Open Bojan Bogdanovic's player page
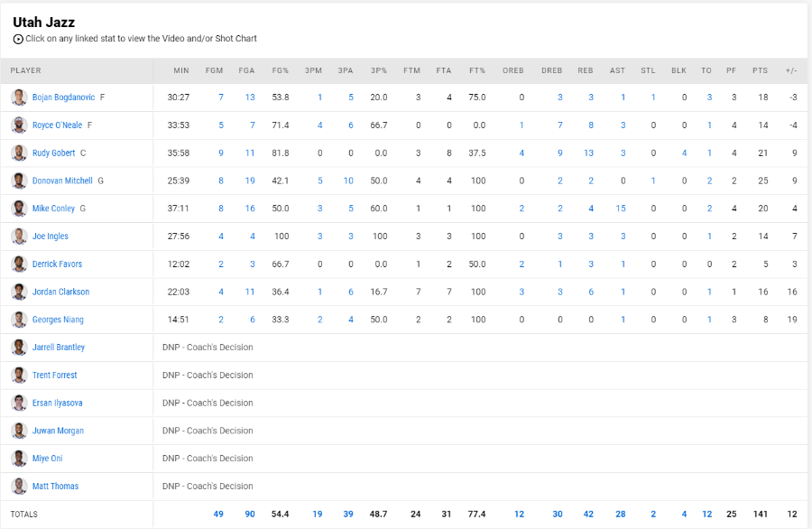 [64, 97]
